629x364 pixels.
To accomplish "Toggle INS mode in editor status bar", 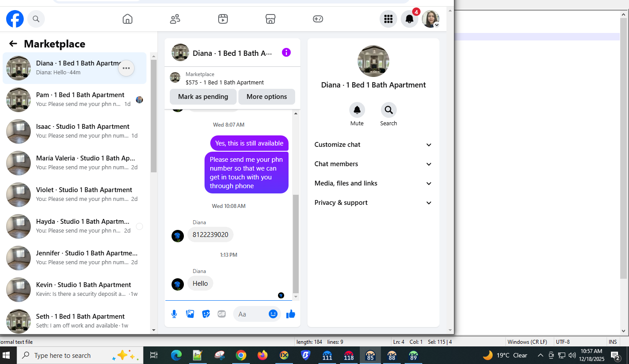I will click(613, 342).
